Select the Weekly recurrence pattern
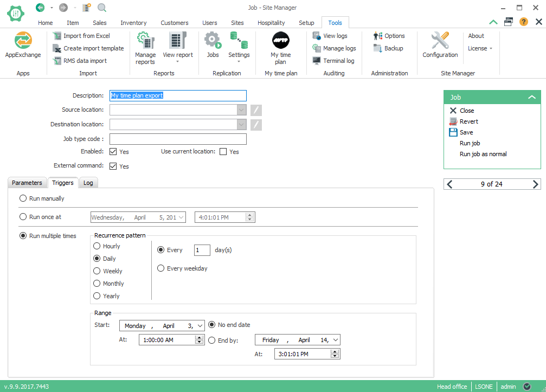 97,271
